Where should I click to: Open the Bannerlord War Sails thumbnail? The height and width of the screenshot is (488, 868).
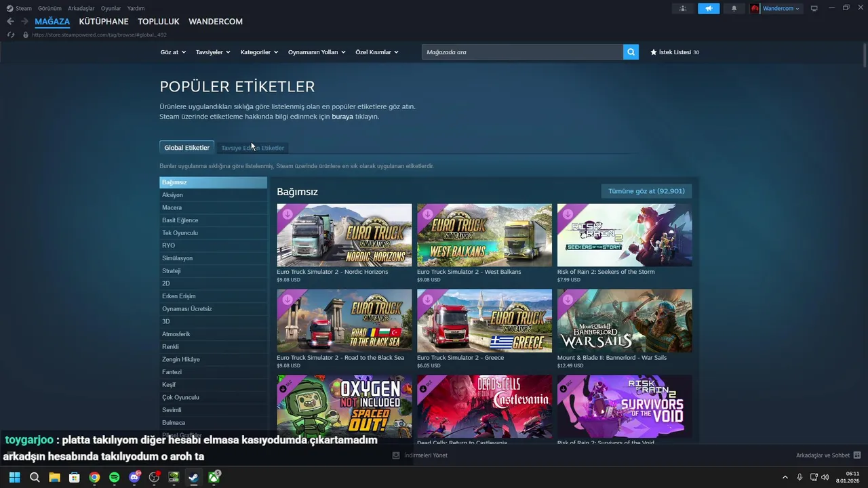625,321
